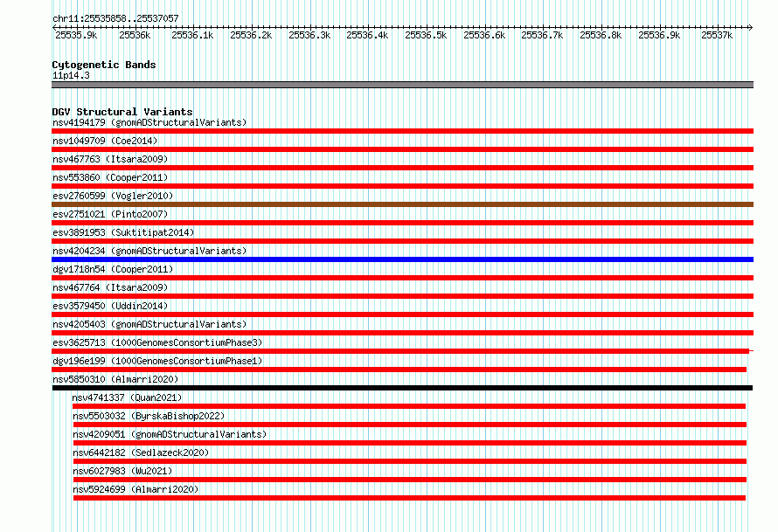Viewport: 778px width, 532px height.
Task: Click the red bar under nsv4205403
Action: (x=402, y=333)
